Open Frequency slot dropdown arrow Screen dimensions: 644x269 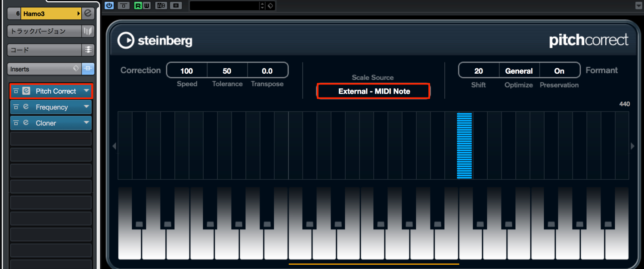(87, 107)
